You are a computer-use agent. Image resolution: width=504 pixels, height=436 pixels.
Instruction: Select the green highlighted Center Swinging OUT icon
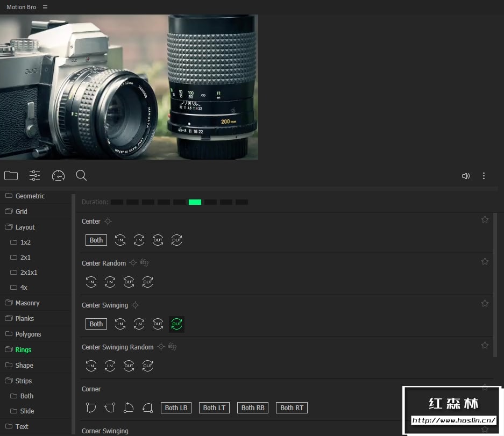tap(177, 324)
